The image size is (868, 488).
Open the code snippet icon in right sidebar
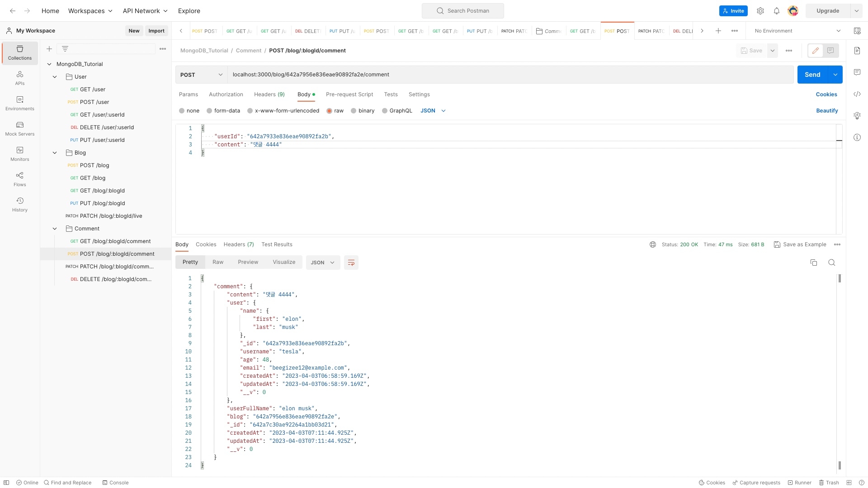coord(857,94)
